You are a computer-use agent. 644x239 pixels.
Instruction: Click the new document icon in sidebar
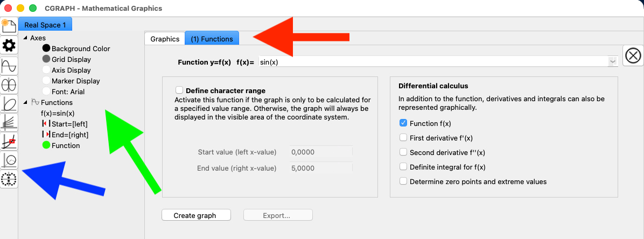tap(9, 26)
